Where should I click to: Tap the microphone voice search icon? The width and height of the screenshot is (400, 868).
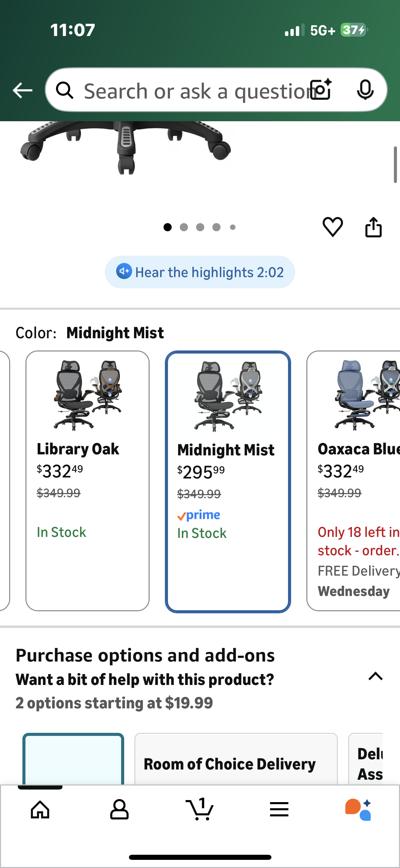pos(365,90)
